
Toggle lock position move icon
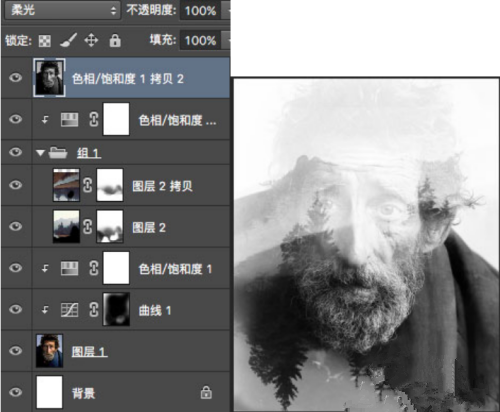[91, 41]
